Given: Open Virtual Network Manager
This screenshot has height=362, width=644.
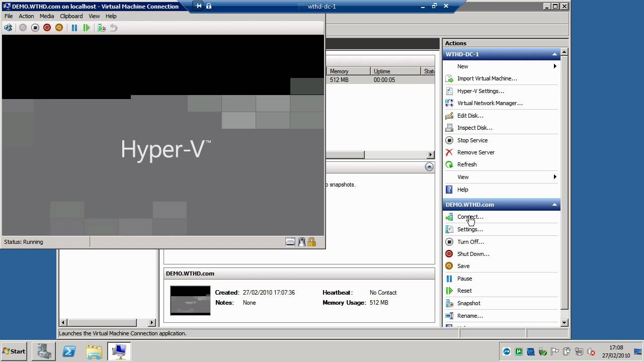Looking at the screenshot, I should point(490,103).
